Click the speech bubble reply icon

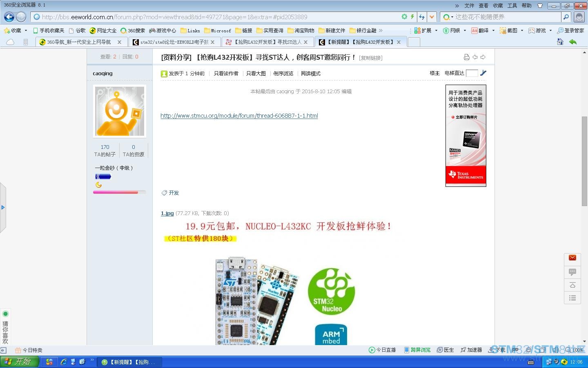pyautogui.click(x=572, y=272)
